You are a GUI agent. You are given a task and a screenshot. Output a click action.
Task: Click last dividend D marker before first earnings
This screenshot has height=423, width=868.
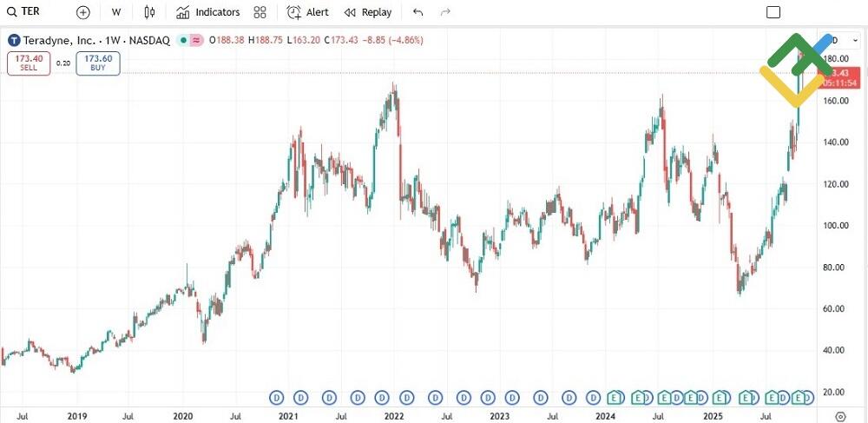point(594,397)
